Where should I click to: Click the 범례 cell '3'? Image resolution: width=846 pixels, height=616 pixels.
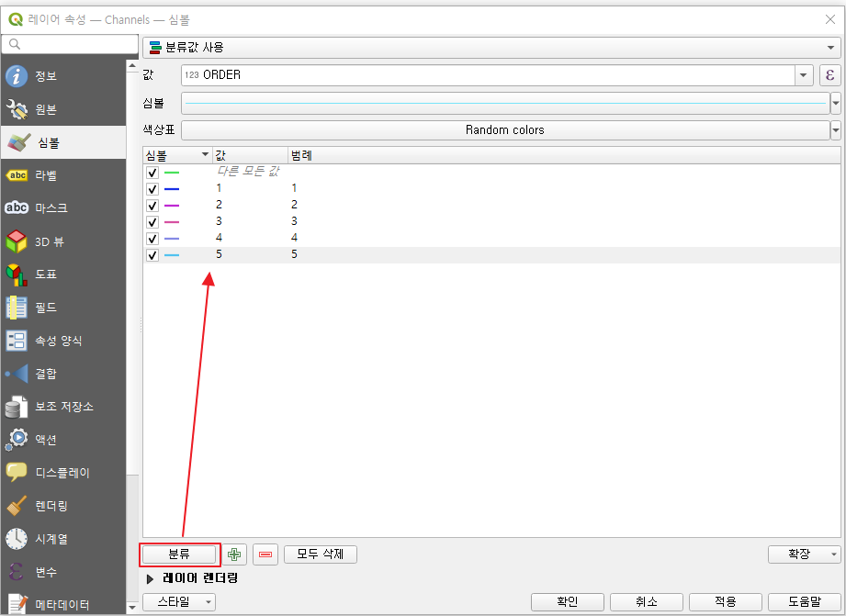(294, 221)
